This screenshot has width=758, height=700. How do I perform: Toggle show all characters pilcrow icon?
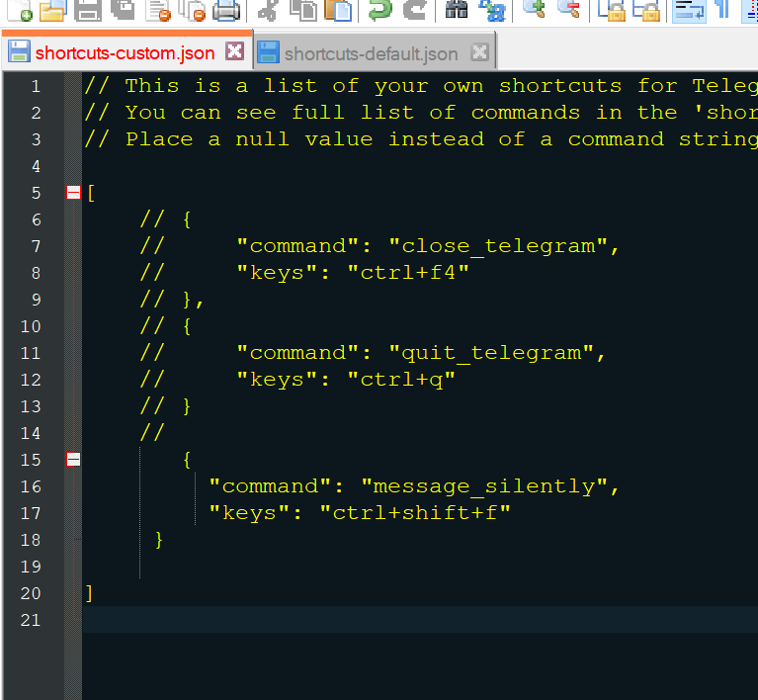click(x=722, y=9)
